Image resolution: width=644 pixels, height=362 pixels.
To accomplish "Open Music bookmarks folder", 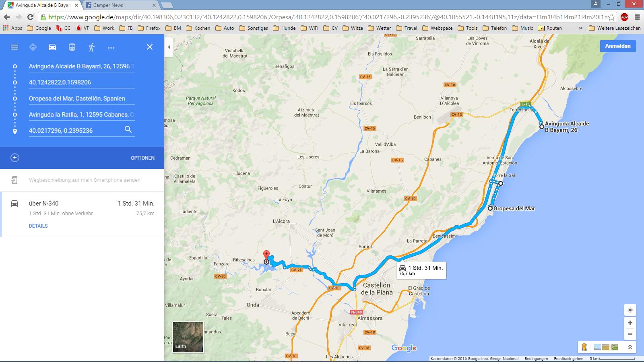I will coord(522,28).
